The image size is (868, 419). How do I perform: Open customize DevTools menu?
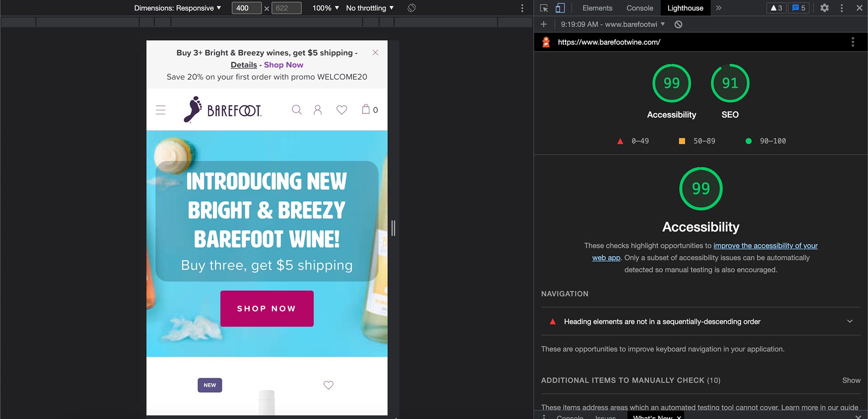(x=842, y=8)
